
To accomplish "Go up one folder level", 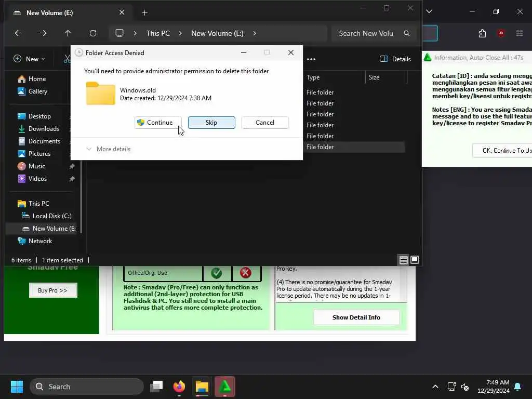I will (x=68, y=33).
